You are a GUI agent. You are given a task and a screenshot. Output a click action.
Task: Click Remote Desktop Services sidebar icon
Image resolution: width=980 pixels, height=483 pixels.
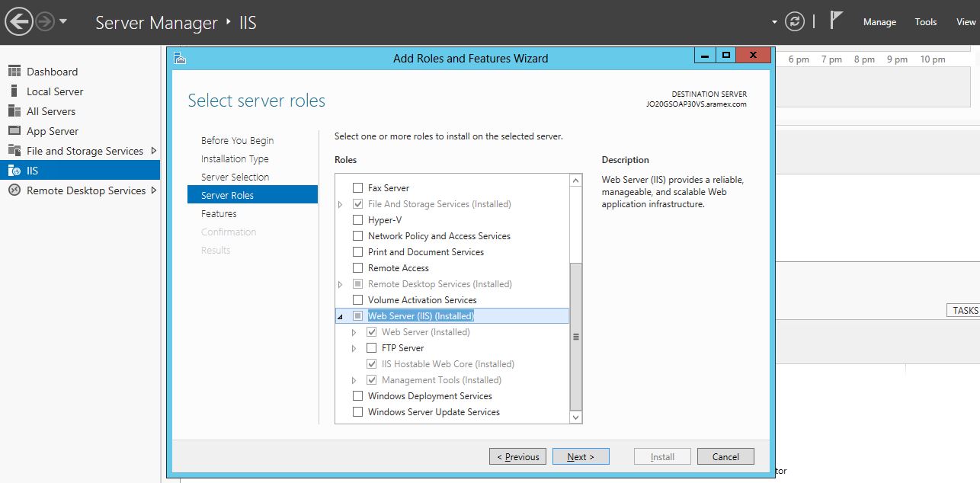tap(14, 190)
